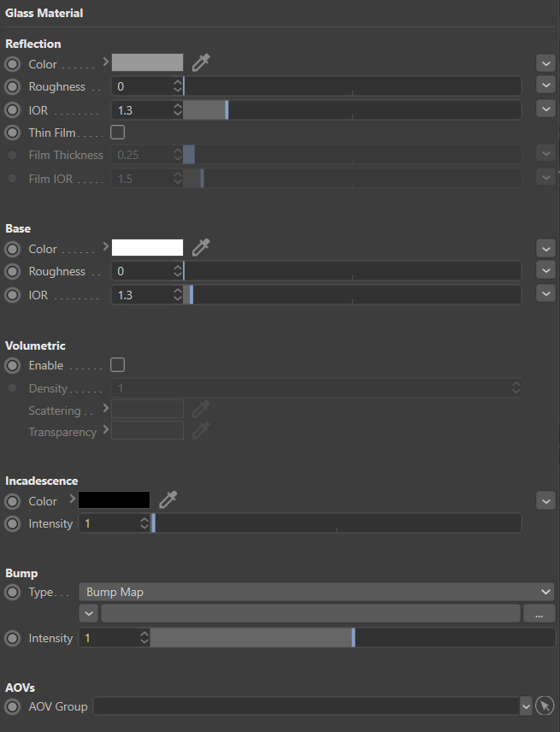Click the animation dot next to Reflection Roughness
The width and height of the screenshot is (560, 732).
coord(13,86)
